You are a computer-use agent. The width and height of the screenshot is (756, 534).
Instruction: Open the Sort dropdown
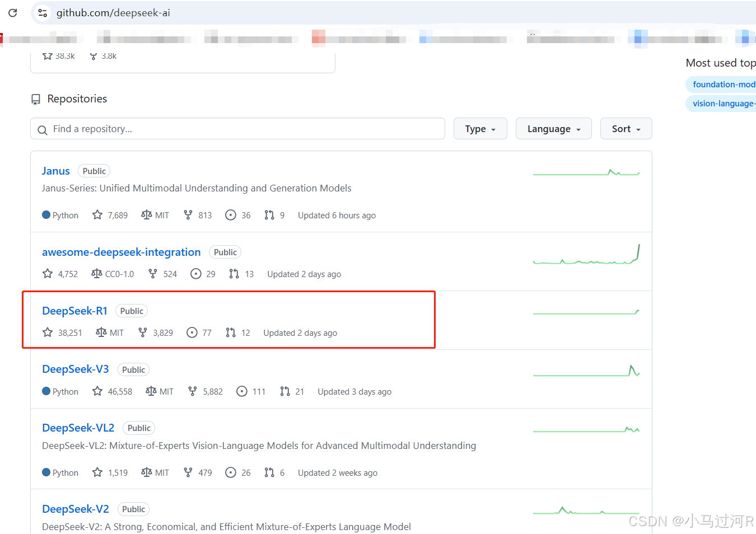tap(626, 129)
